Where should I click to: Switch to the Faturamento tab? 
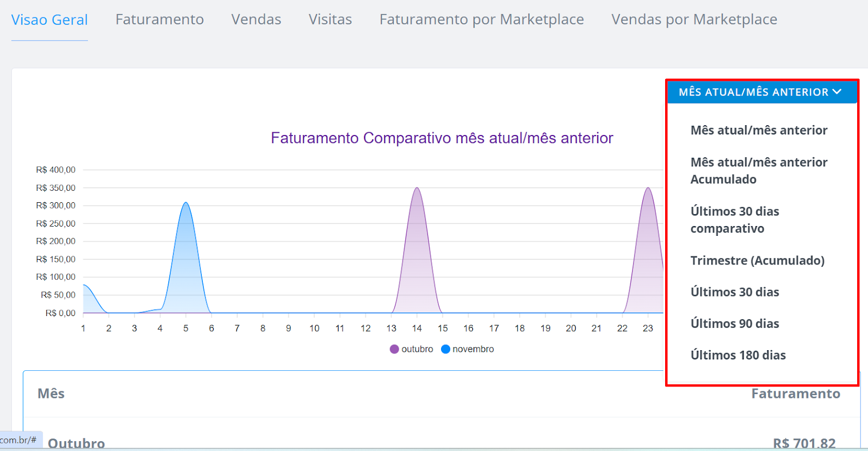[159, 20]
